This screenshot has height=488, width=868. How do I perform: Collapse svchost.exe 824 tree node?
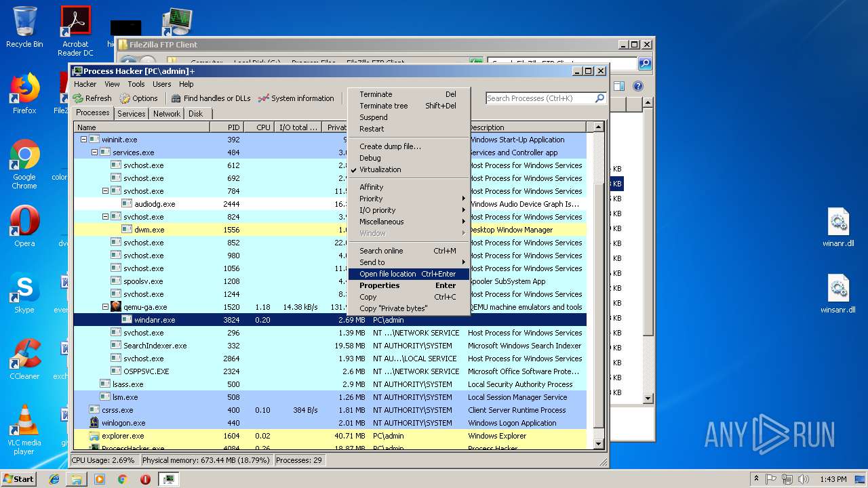pyautogui.click(x=105, y=217)
